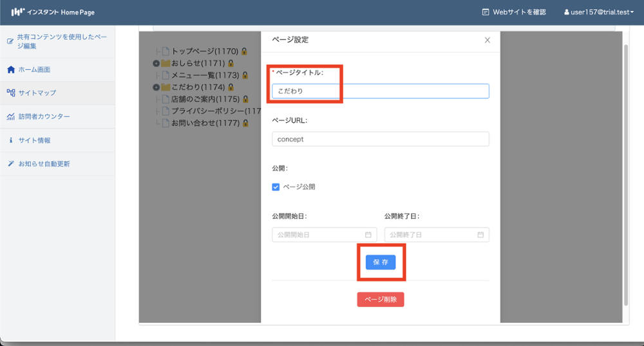Click the lock icon beside トップページ(1170)
Image resolution: width=644 pixels, height=346 pixels.
[244, 51]
